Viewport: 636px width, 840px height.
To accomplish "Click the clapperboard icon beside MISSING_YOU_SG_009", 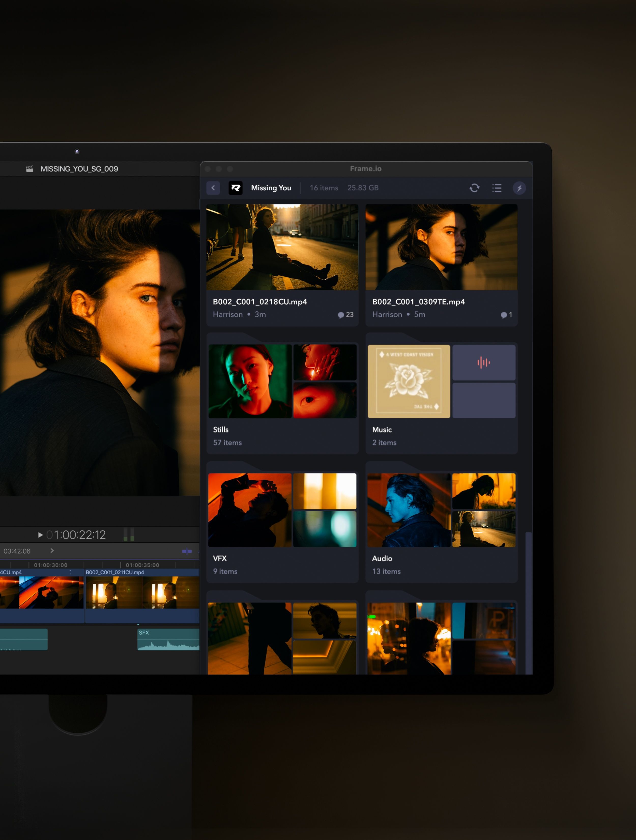I will click(30, 169).
